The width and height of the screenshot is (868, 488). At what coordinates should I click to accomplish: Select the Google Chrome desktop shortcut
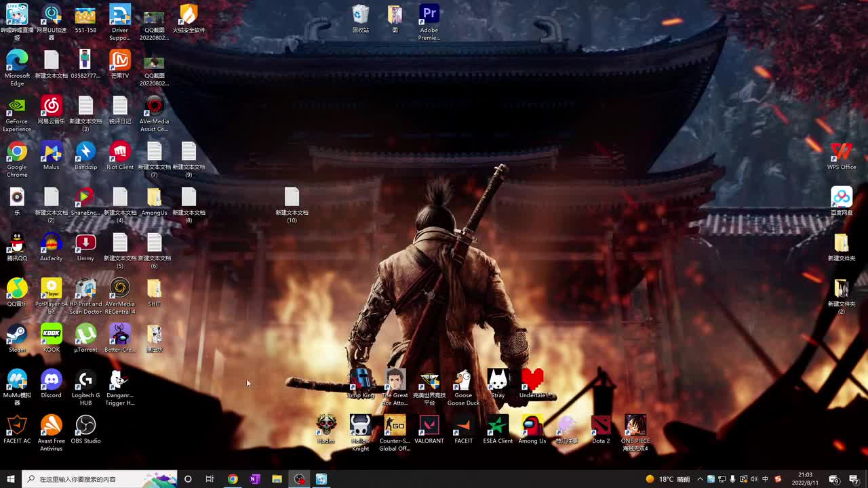click(17, 159)
